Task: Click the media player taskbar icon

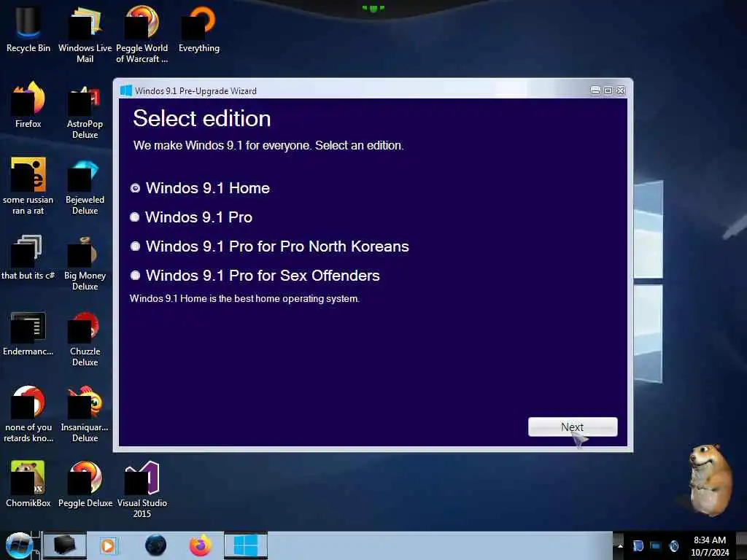Action: coord(108,545)
